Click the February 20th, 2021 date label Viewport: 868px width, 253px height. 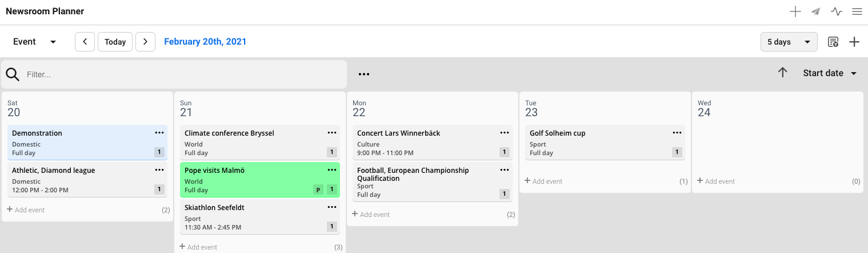205,42
